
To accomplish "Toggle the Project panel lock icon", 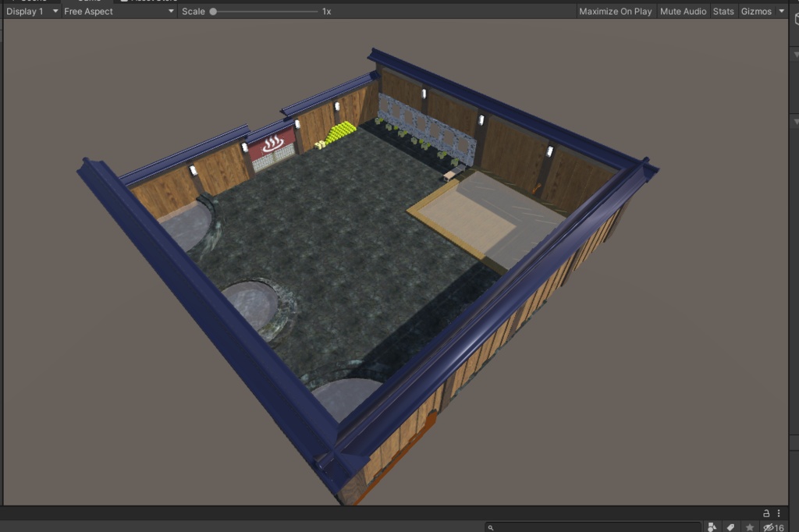I will [x=766, y=513].
